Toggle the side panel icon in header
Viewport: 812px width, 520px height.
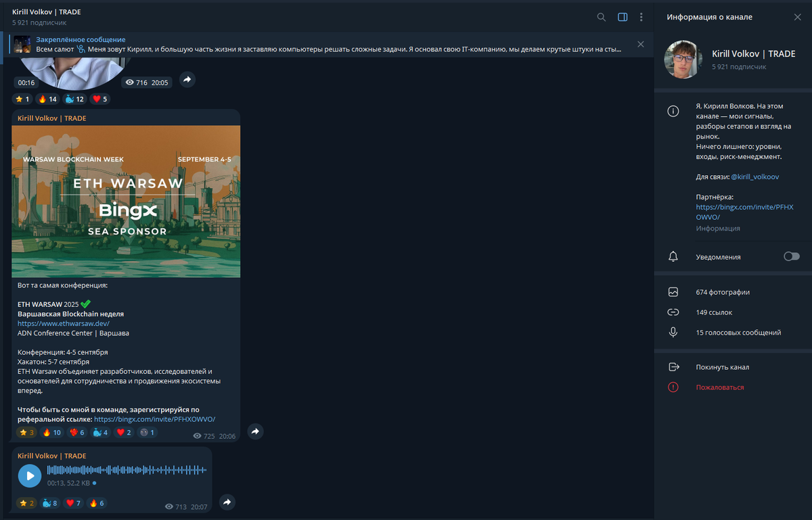(x=623, y=17)
